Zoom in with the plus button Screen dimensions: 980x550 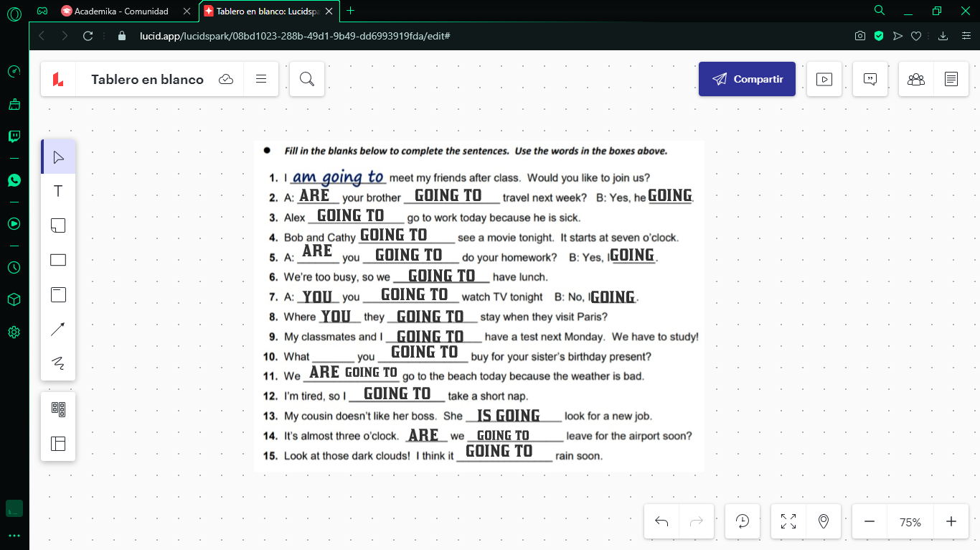click(x=951, y=522)
